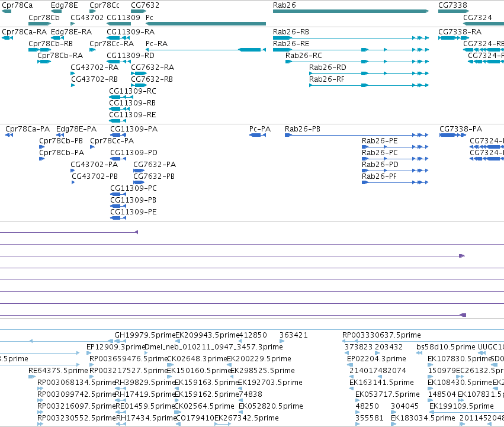This screenshot has width=504, height=427.
Task: Select the CG43702 gene label
Action: pos(87,17)
